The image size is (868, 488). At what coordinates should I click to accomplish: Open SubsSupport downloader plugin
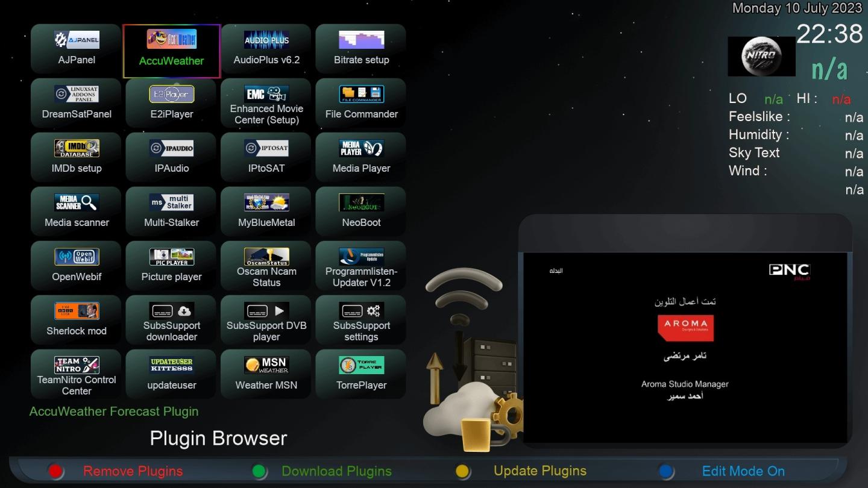pyautogui.click(x=172, y=320)
